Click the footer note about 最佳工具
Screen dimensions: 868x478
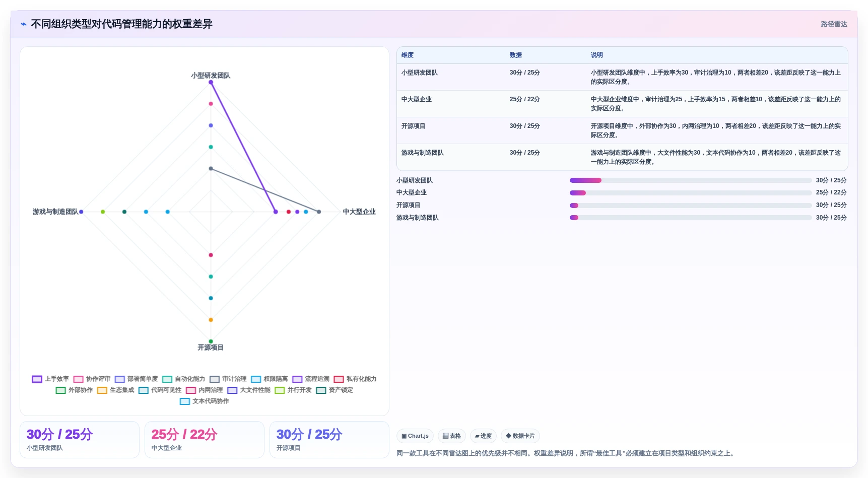[566, 453]
